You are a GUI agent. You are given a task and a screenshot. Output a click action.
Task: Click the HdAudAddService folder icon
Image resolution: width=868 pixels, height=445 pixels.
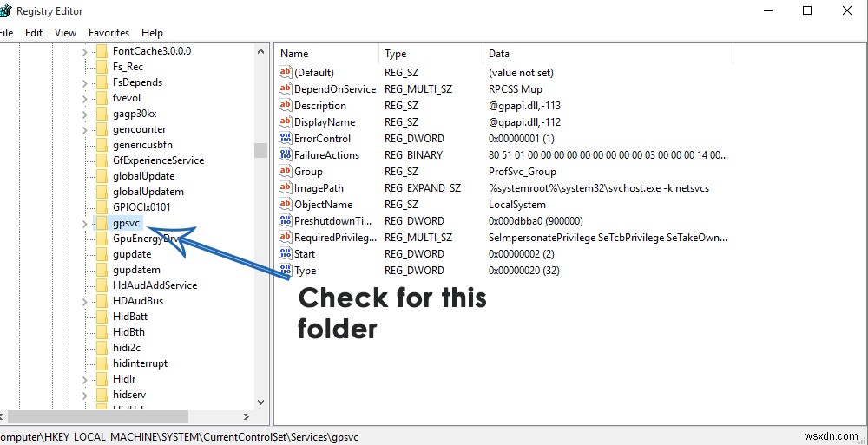(x=102, y=285)
